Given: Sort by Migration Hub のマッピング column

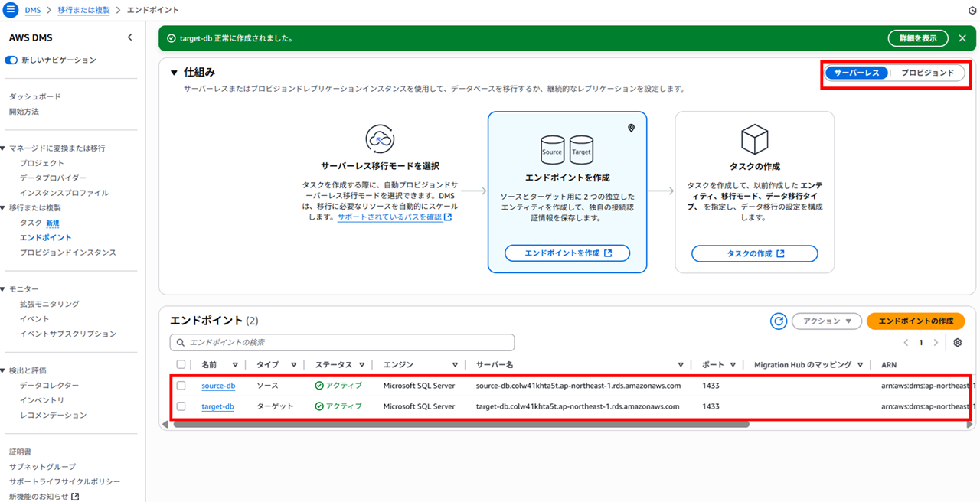Looking at the screenshot, I should (861, 365).
